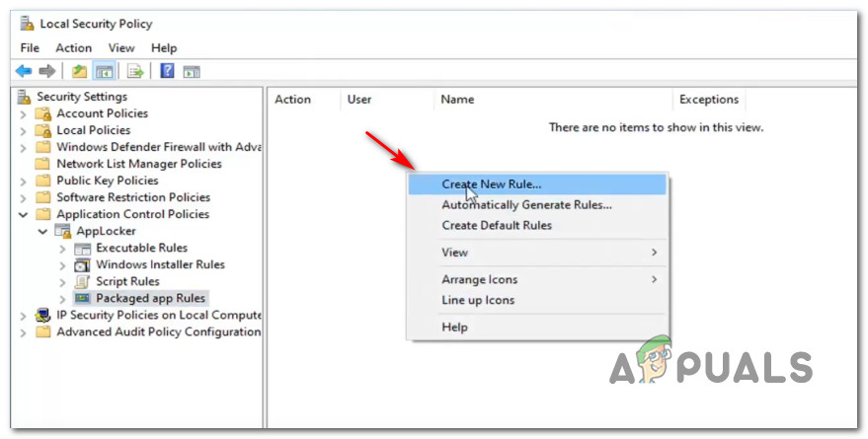Image resolution: width=868 pixels, height=439 pixels.
Task: Select the Security Settings root label
Action: (x=82, y=97)
